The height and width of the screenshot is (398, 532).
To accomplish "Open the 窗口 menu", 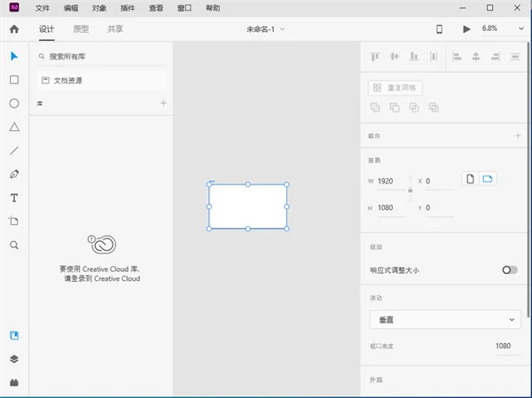I will pyautogui.click(x=184, y=8).
